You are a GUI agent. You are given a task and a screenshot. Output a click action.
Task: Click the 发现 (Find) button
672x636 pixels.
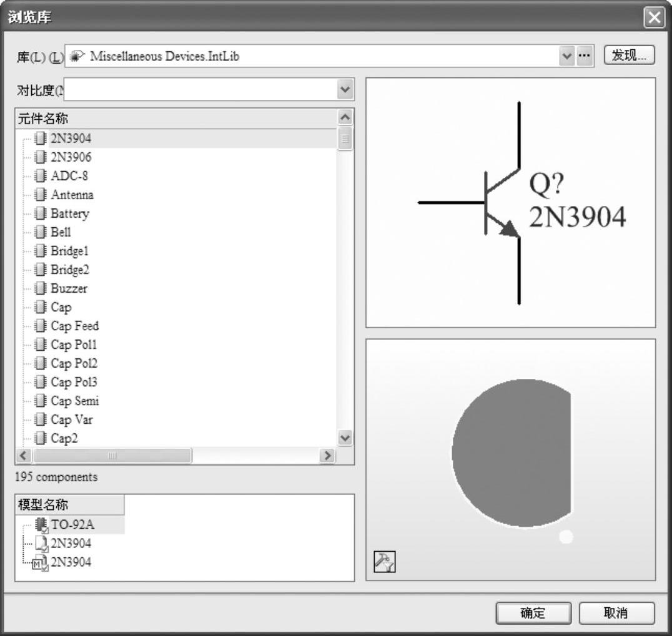tap(629, 56)
